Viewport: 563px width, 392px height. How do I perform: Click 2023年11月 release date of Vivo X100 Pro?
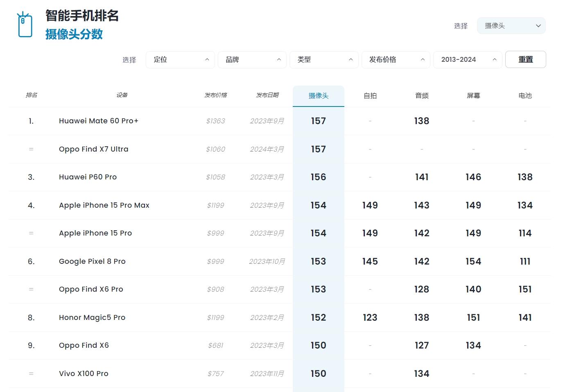pyautogui.click(x=267, y=374)
